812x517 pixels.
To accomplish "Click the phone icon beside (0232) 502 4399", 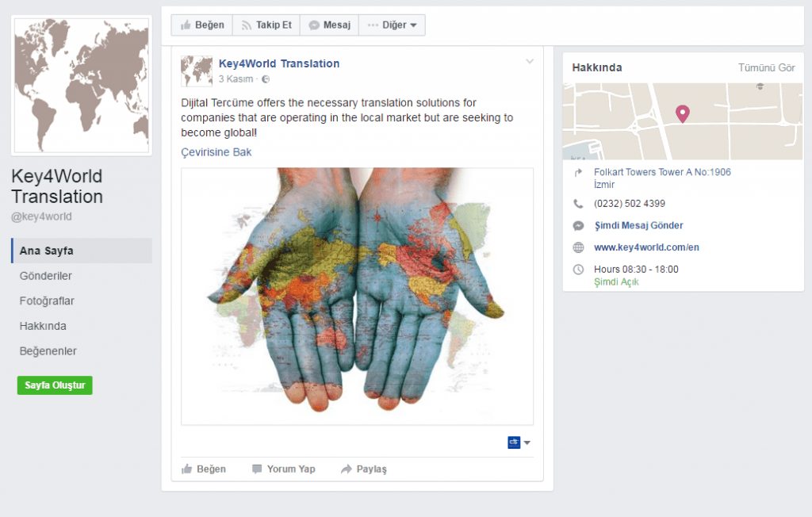I will coord(580,203).
